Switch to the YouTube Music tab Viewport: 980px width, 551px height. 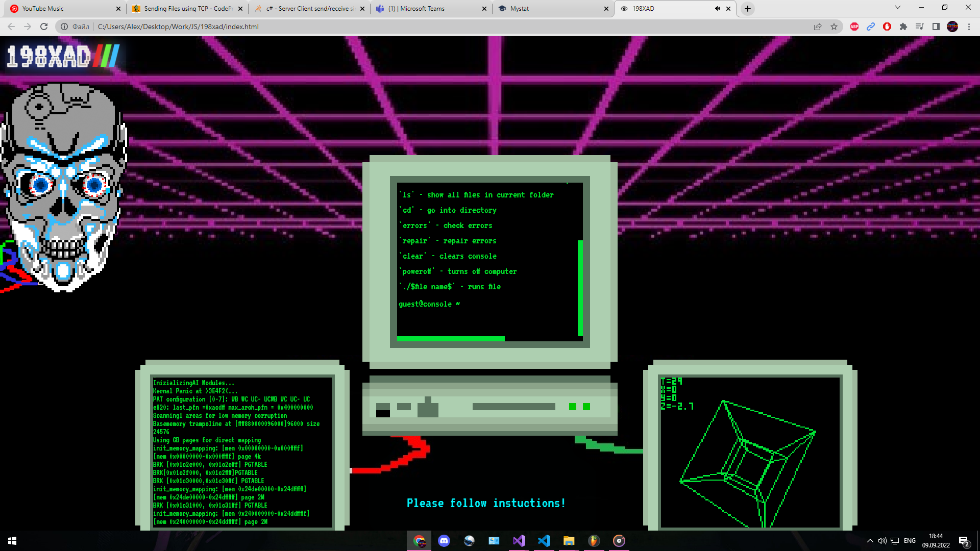click(61, 9)
